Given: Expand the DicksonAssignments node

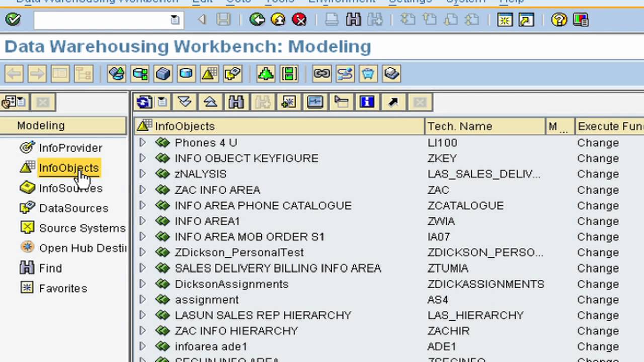Looking at the screenshot, I should [x=143, y=284].
